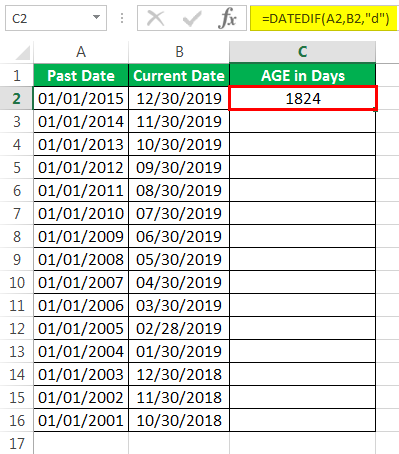Select column C header
The image size is (399, 454).
click(x=303, y=52)
